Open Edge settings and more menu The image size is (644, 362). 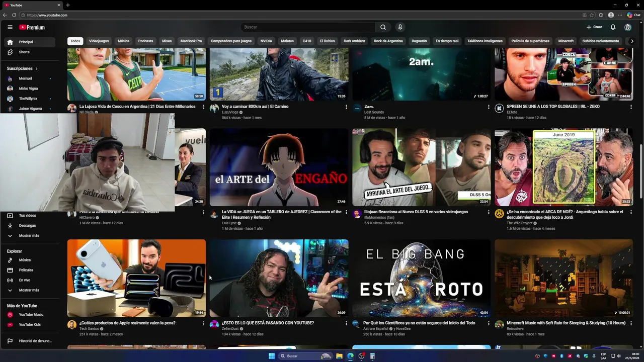[620, 15]
